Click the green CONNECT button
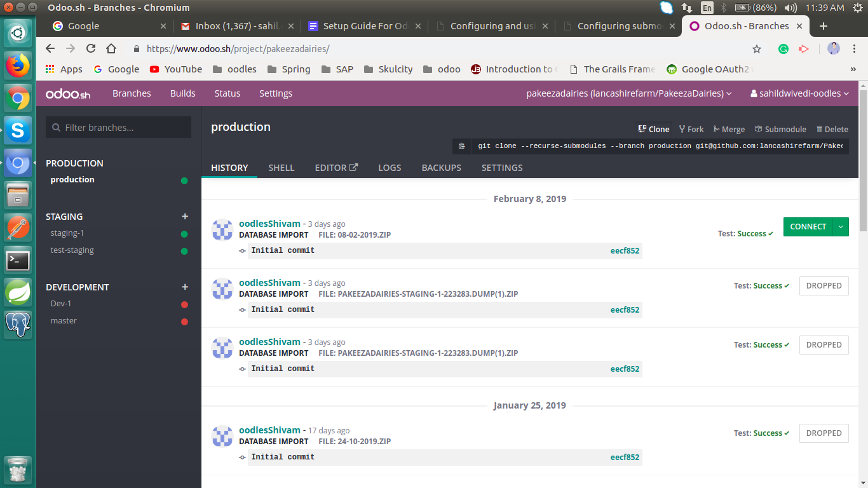The image size is (868, 488). tap(808, 227)
